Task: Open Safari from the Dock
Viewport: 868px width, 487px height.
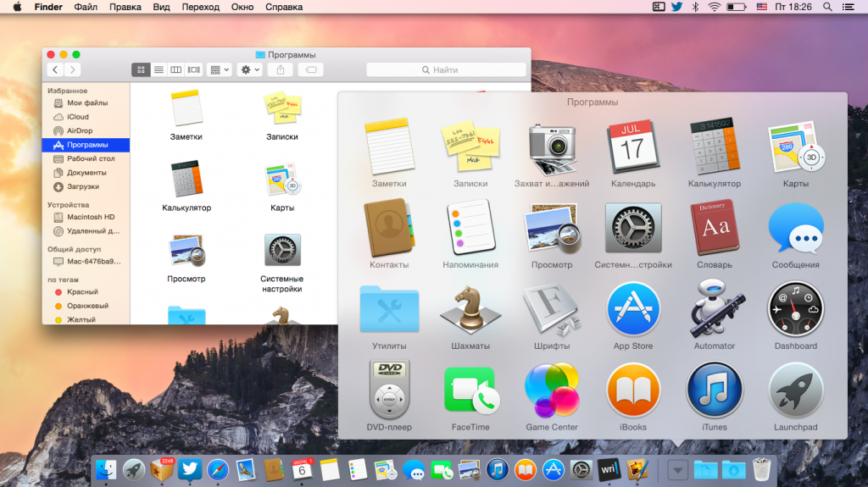Action: click(x=217, y=469)
